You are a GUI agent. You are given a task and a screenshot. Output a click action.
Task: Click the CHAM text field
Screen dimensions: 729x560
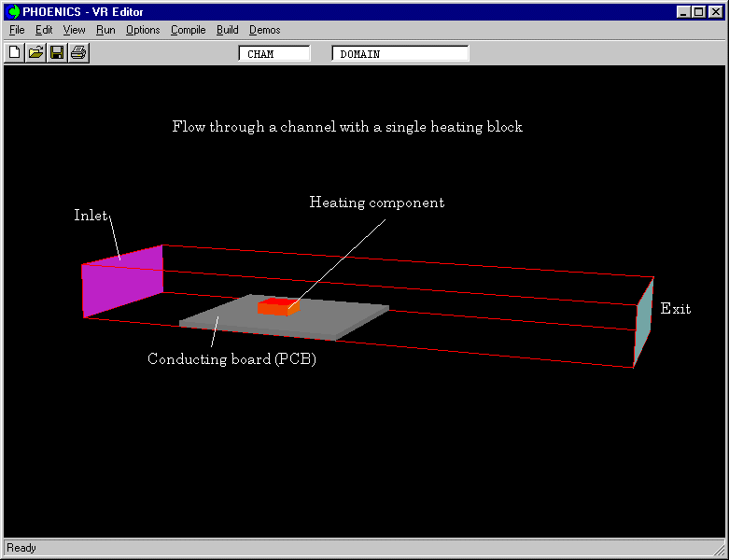[x=274, y=54]
